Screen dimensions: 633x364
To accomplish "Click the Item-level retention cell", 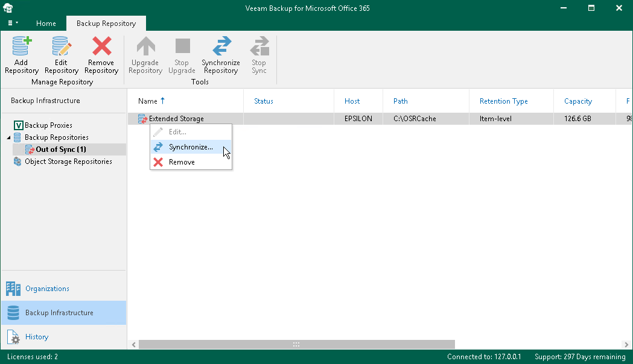I will [495, 119].
